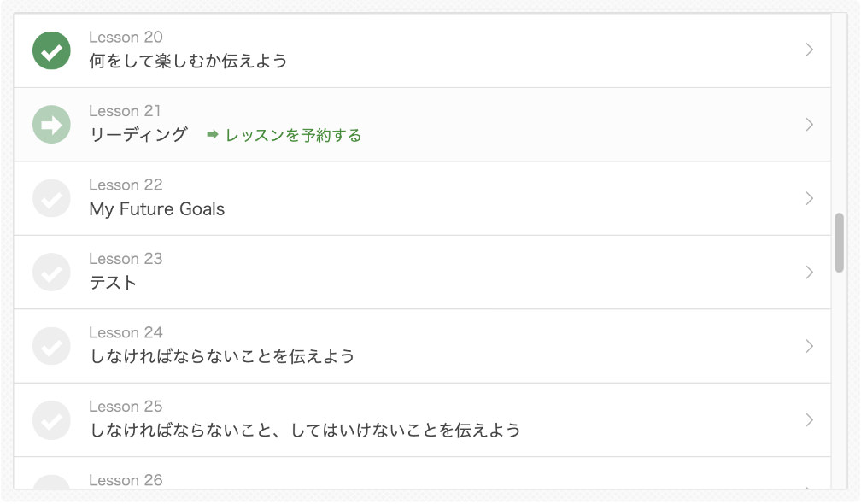The height and width of the screenshot is (504, 861).
Task: Expand Lesson 25 with the right chevron
Action: pos(809,420)
